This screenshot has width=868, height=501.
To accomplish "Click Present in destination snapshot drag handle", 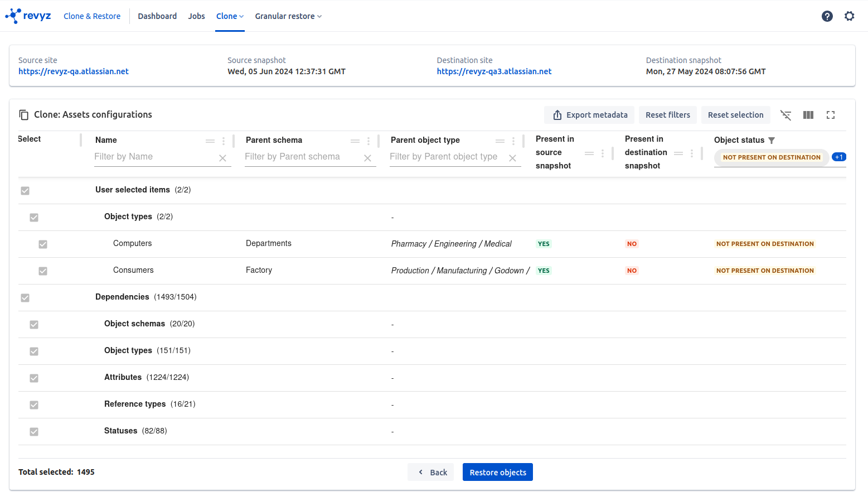I will point(678,153).
